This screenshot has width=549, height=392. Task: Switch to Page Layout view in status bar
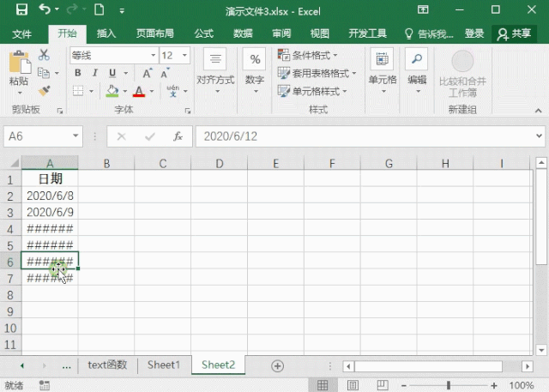pyautogui.click(x=353, y=385)
